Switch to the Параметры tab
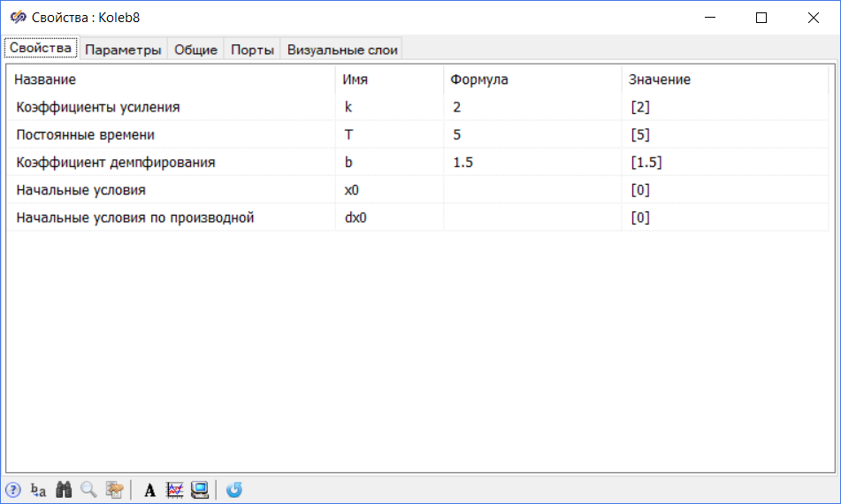 point(123,50)
